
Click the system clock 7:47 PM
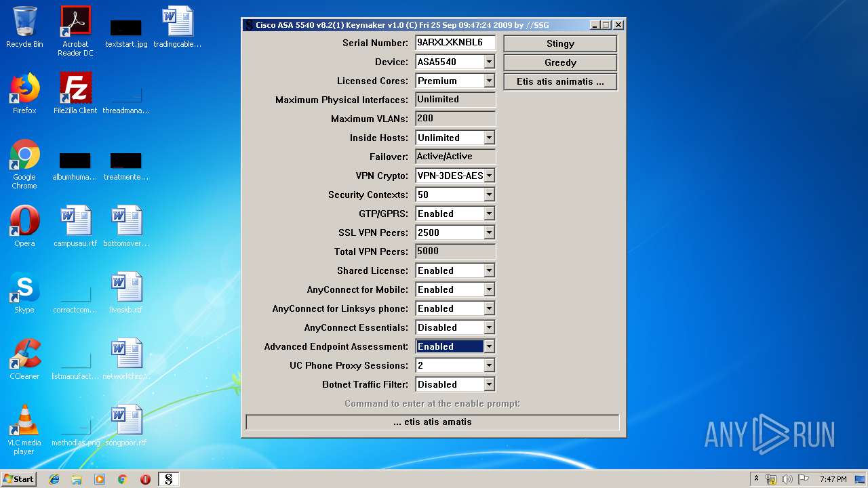point(833,479)
